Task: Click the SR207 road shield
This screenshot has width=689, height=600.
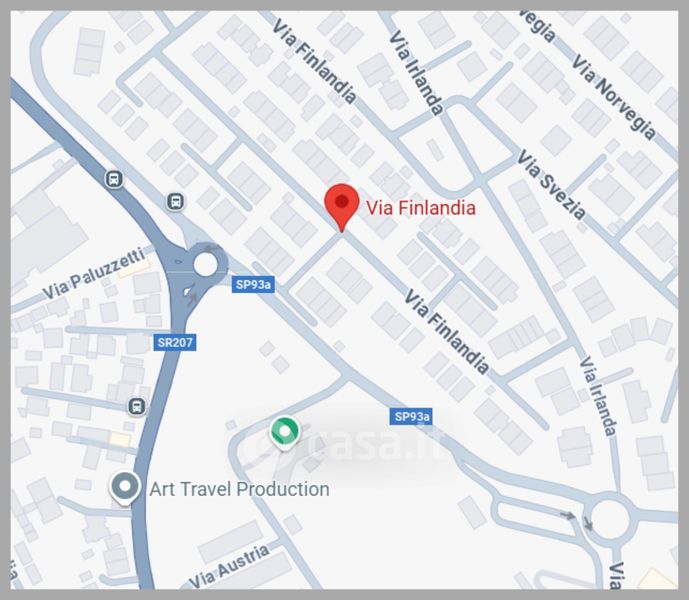Action: (175, 342)
